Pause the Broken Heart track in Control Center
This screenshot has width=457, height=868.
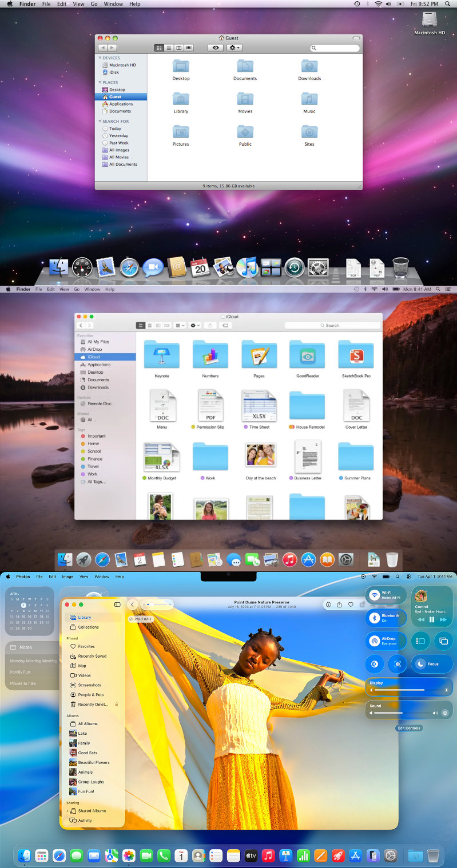point(432,619)
